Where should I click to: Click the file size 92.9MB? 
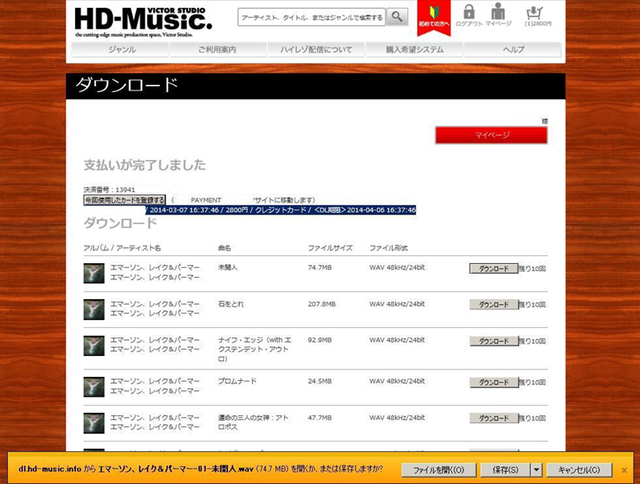coord(320,340)
